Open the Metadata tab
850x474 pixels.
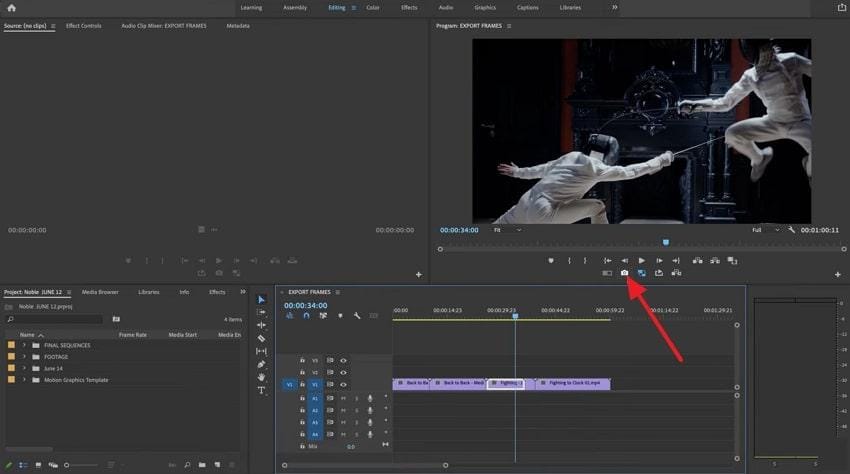pyautogui.click(x=238, y=25)
